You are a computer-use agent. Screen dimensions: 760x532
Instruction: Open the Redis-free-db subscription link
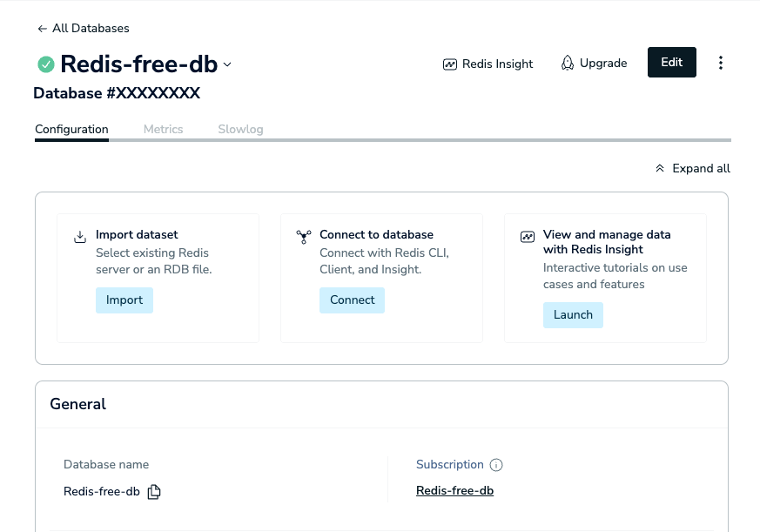coord(454,491)
